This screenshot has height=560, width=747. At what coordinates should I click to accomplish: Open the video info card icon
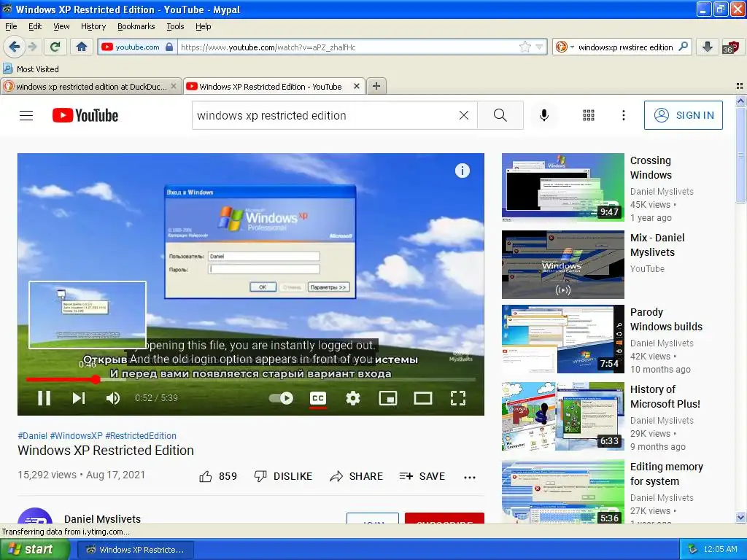click(x=462, y=171)
